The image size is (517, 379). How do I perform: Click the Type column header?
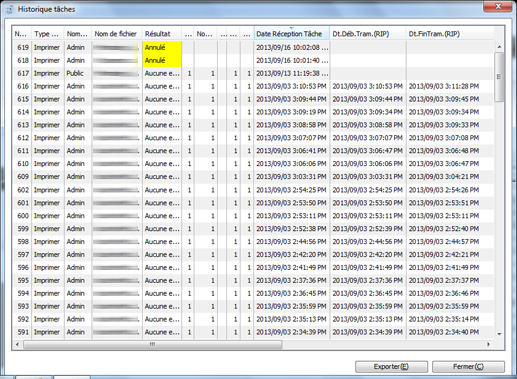tap(48, 34)
